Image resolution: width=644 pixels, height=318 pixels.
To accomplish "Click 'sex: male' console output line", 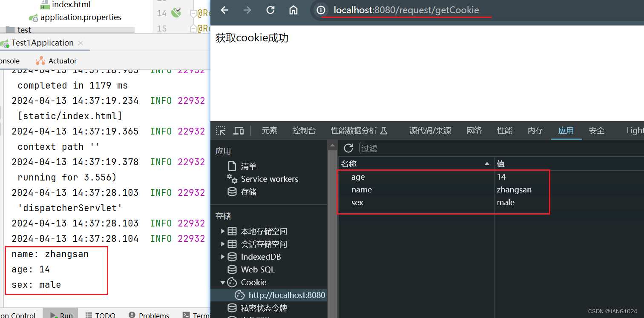I will coord(36,285).
